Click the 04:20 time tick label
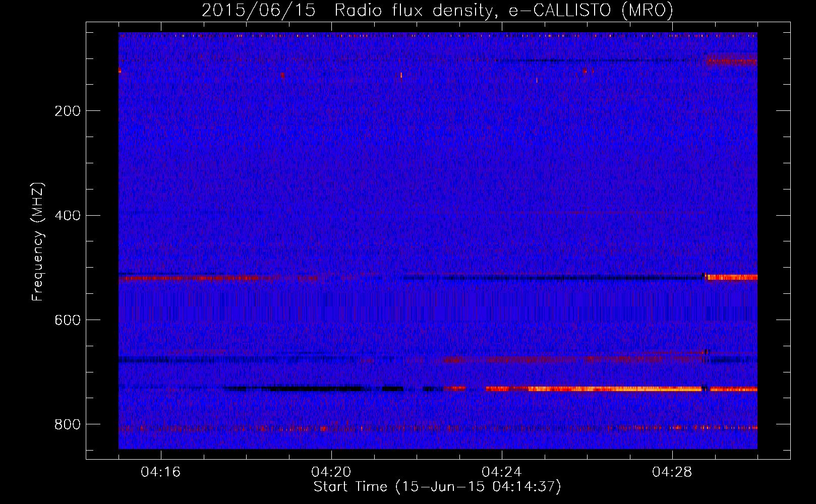The image size is (816, 504). pyautogui.click(x=331, y=472)
